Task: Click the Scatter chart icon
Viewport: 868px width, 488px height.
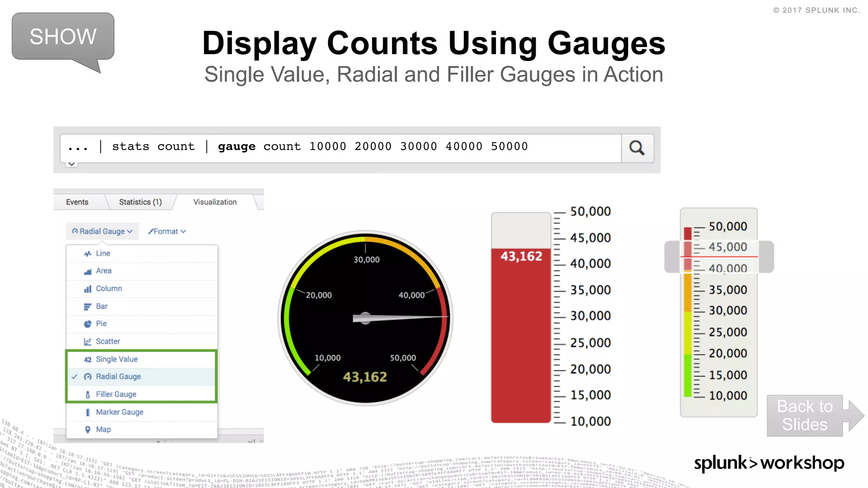Action: (x=88, y=342)
